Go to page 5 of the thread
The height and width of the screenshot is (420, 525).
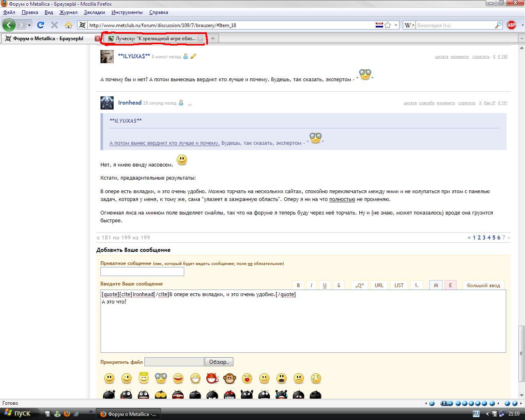[494, 237]
